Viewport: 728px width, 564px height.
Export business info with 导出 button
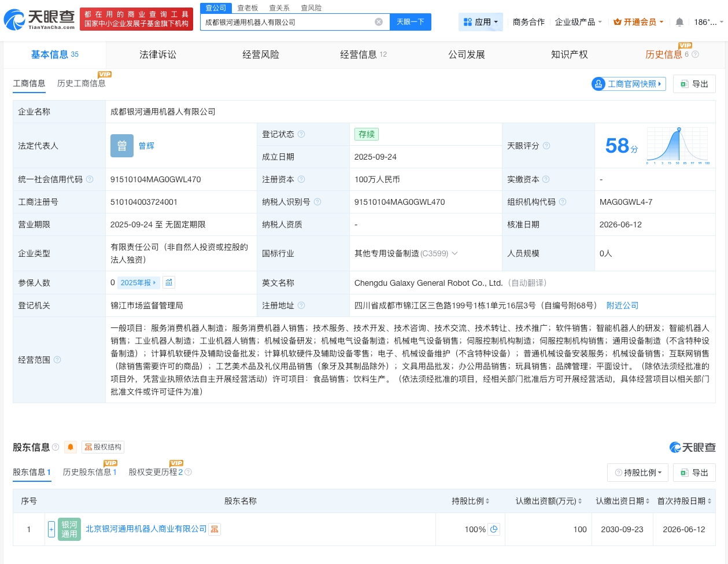tap(694, 84)
